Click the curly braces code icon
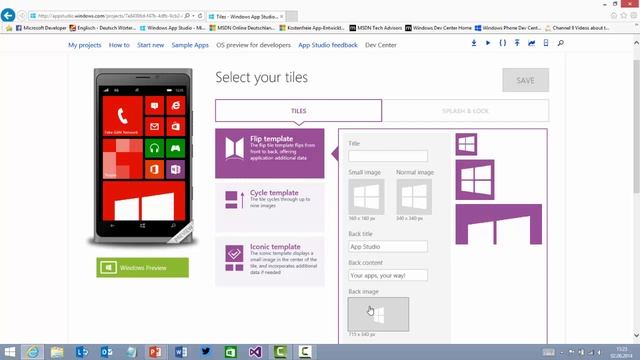The width and height of the screenshot is (640, 360). pyautogui.click(x=502, y=43)
